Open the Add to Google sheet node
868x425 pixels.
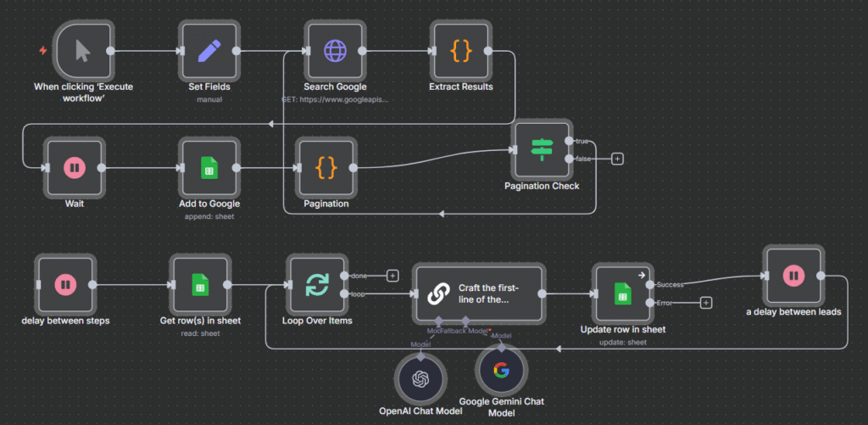[x=209, y=168]
